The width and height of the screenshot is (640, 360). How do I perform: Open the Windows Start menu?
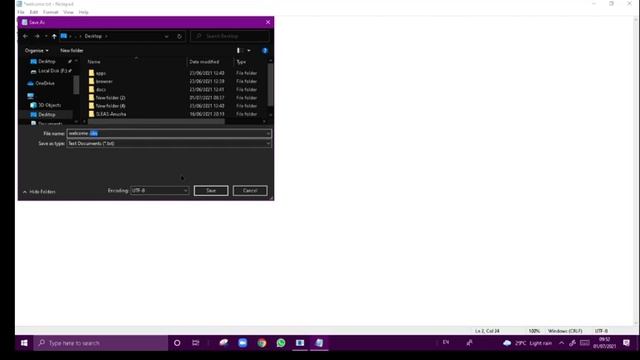pyautogui.click(x=24, y=343)
